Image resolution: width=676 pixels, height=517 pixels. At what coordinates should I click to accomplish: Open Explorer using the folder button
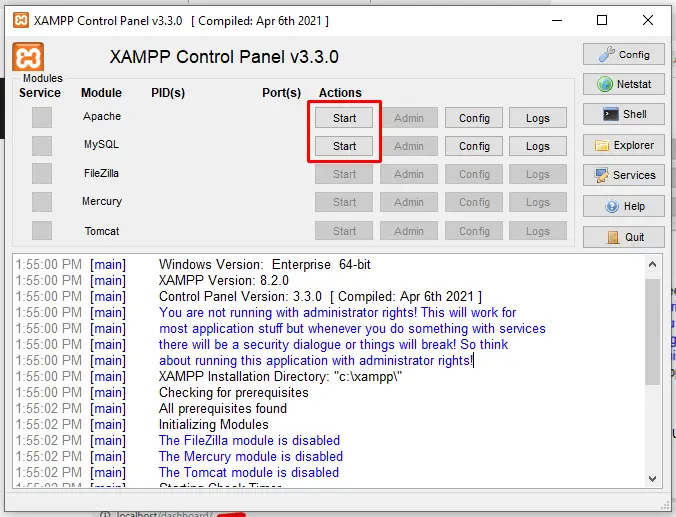623,145
